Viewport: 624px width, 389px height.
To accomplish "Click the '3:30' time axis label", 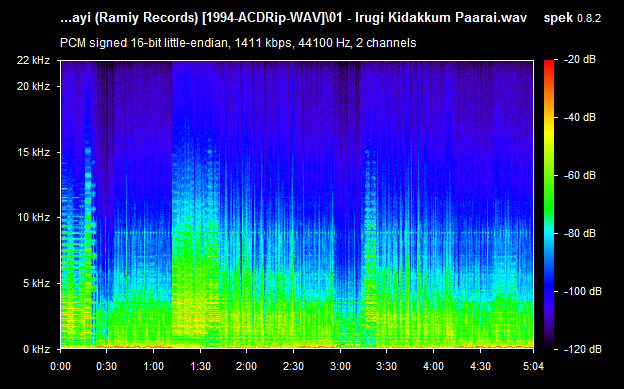I will pyautogui.click(x=387, y=366).
